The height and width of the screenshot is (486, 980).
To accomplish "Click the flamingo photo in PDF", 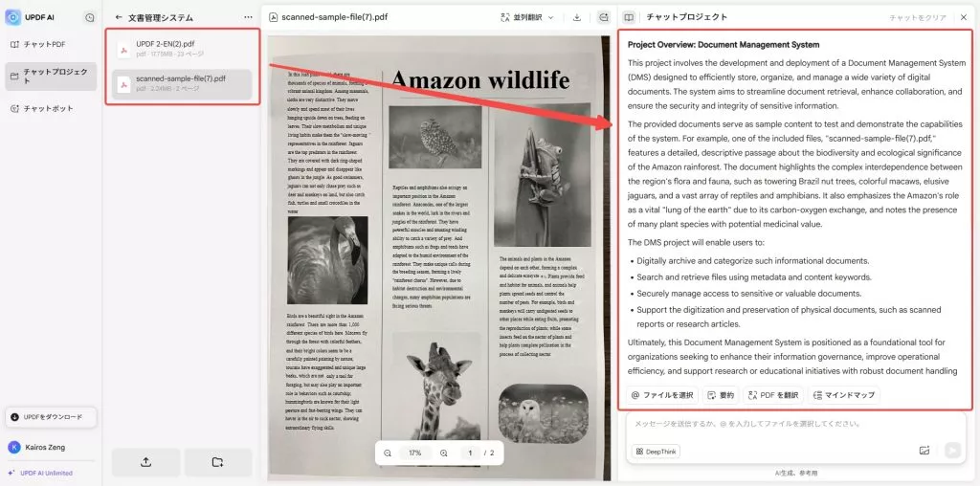I will tap(327, 260).
